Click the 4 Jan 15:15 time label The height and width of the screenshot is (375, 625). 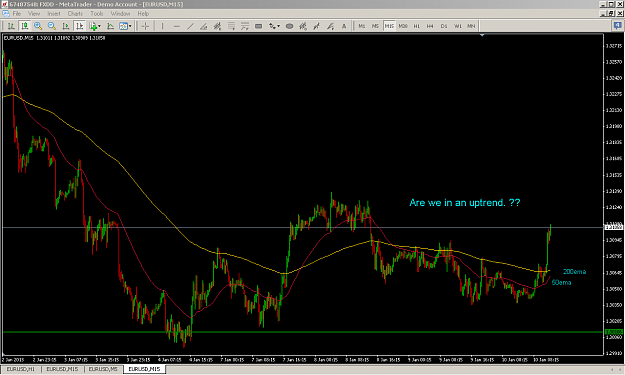click(x=201, y=360)
